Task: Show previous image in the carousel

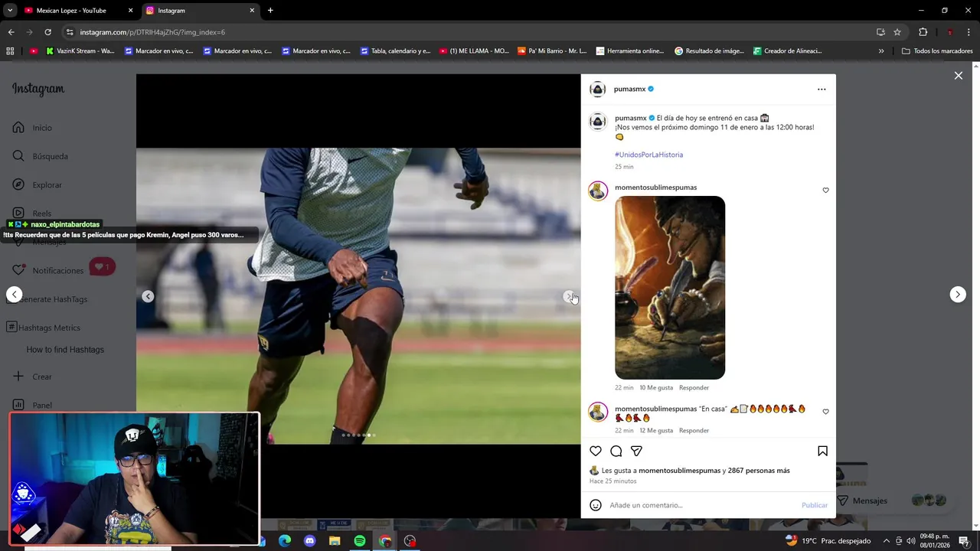Action: coord(148,296)
